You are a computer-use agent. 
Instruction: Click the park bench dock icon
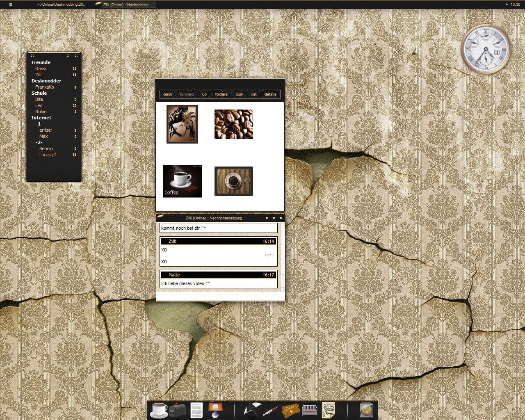310,410
